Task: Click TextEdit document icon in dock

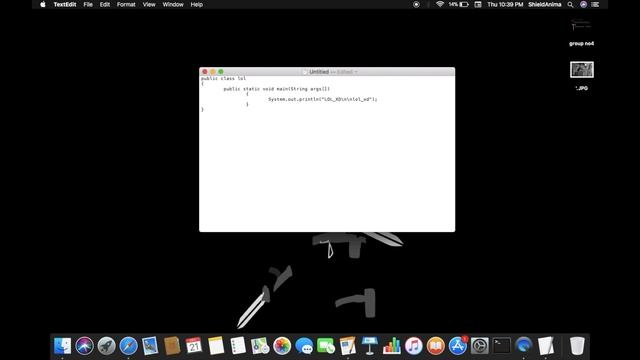Action: [x=546, y=346]
